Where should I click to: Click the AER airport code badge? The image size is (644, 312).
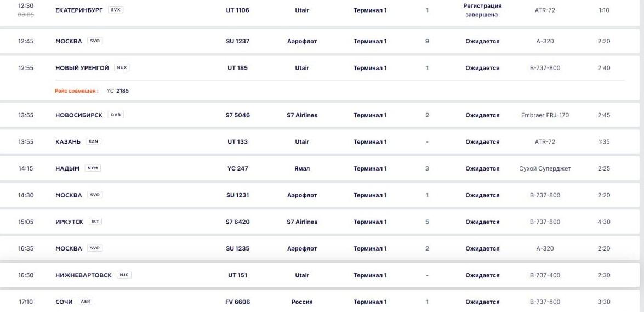click(85, 302)
